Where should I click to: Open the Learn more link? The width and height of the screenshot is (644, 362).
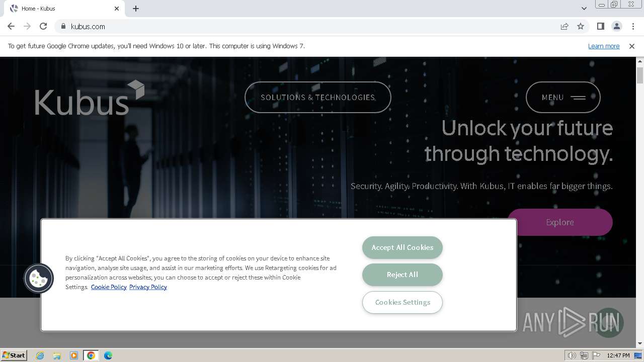pyautogui.click(x=604, y=46)
